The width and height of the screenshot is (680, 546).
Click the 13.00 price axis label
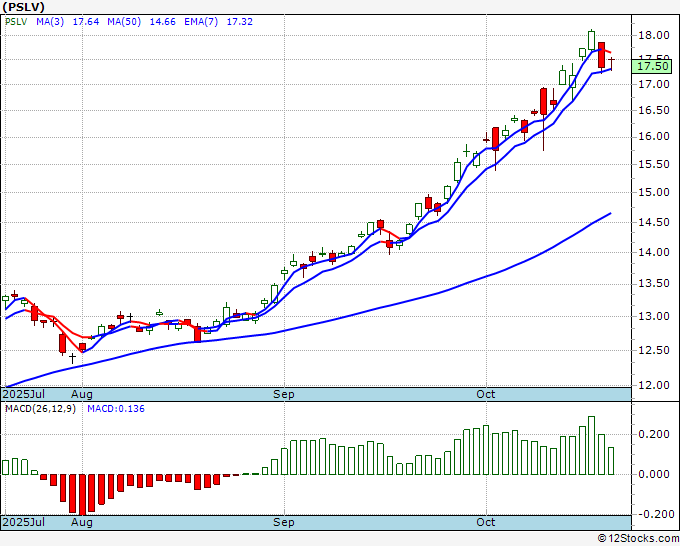pos(654,316)
